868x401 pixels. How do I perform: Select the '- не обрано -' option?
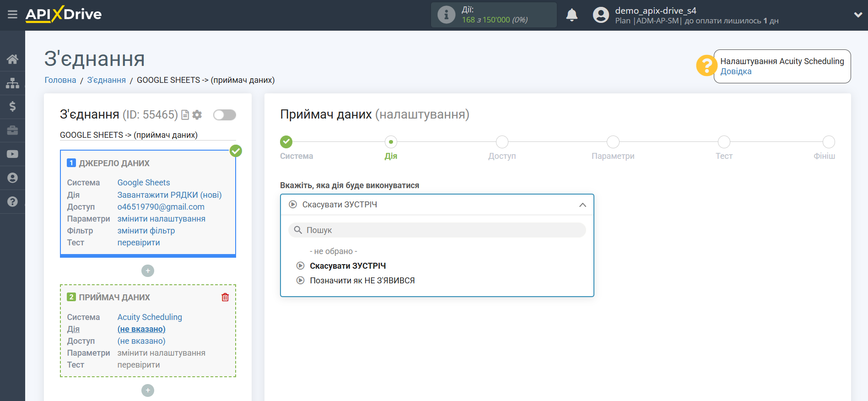pyautogui.click(x=333, y=251)
